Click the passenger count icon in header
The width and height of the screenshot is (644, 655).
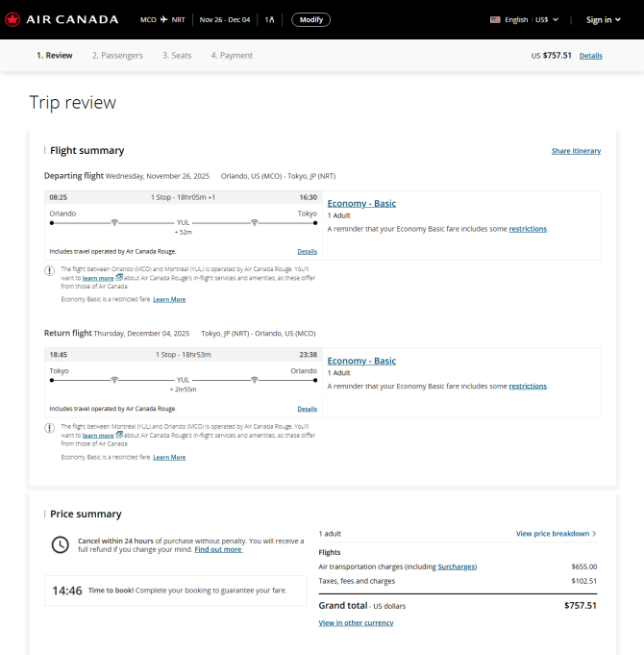click(x=270, y=19)
